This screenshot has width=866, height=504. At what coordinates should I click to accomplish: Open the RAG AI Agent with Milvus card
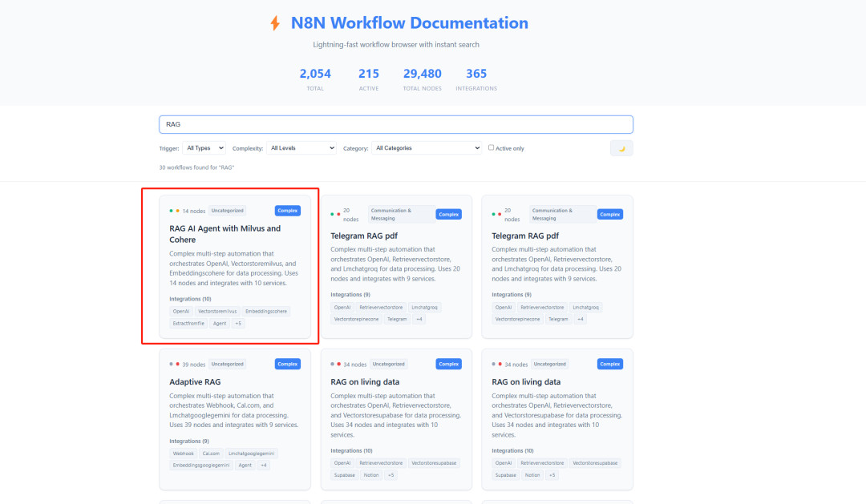click(x=235, y=266)
